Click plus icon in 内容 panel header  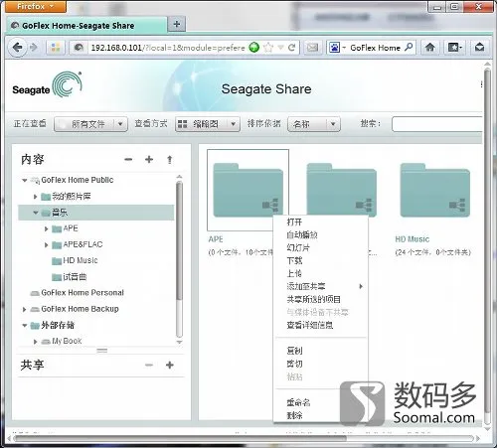[149, 160]
